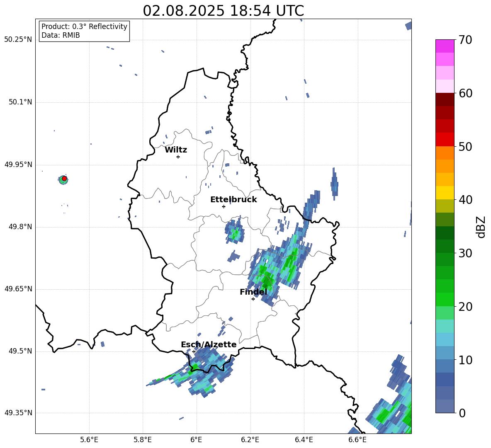Image resolution: width=491 pixels, height=448 pixels.
Task: Click the colorbar tick label 30
Action: tap(465, 253)
